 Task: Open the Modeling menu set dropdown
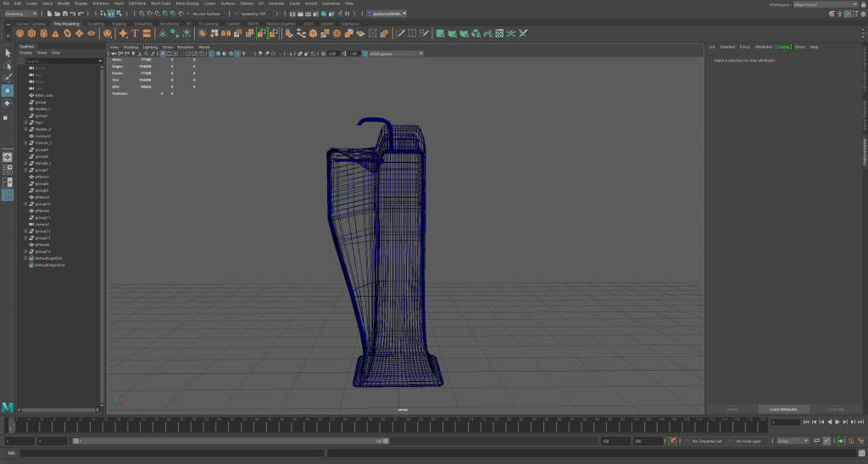tap(20, 14)
